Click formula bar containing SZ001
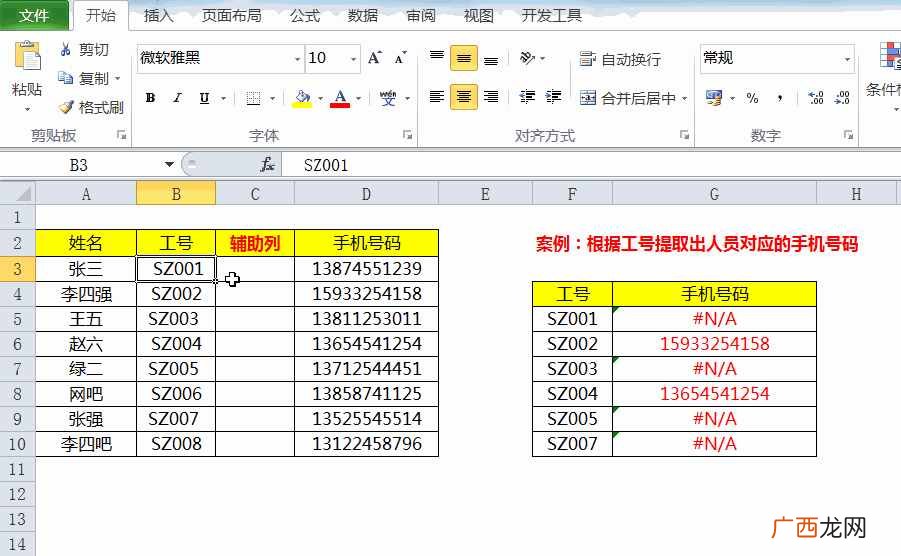 pyautogui.click(x=591, y=165)
